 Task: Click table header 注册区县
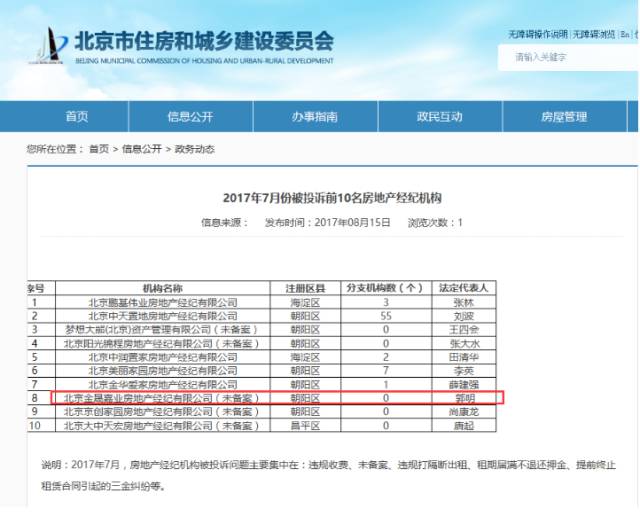(305, 288)
